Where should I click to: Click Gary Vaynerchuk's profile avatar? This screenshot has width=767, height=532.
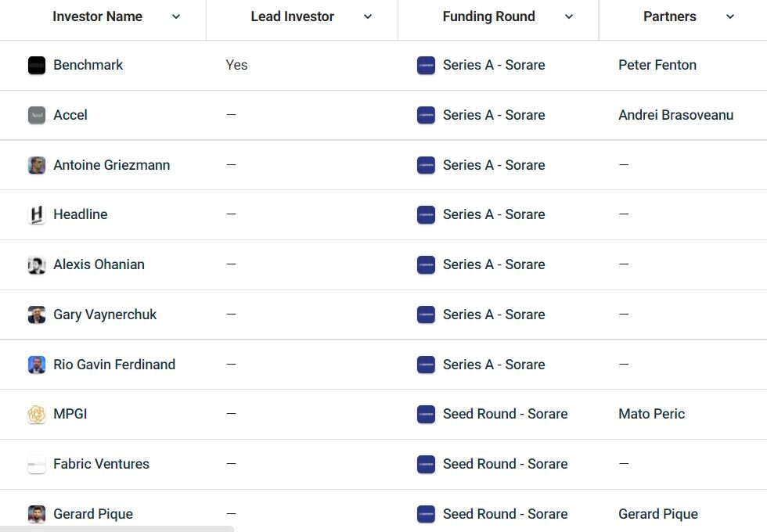(x=37, y=315)
